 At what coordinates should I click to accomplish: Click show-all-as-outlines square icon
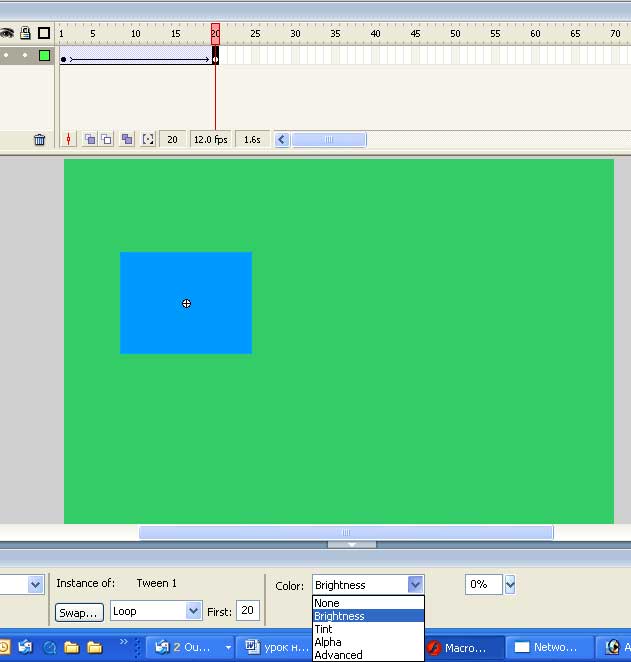click(x=44, y=33)
